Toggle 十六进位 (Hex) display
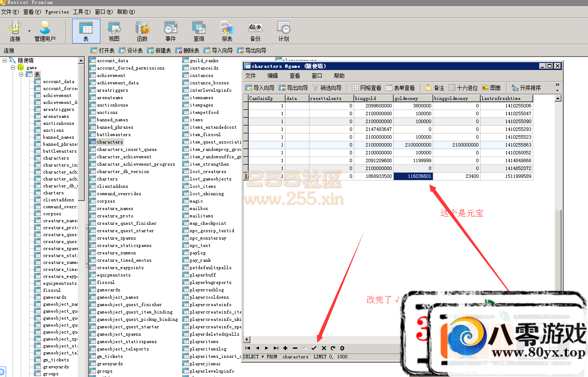This screenshot has height=377, width=588. [x=463, y=88]
